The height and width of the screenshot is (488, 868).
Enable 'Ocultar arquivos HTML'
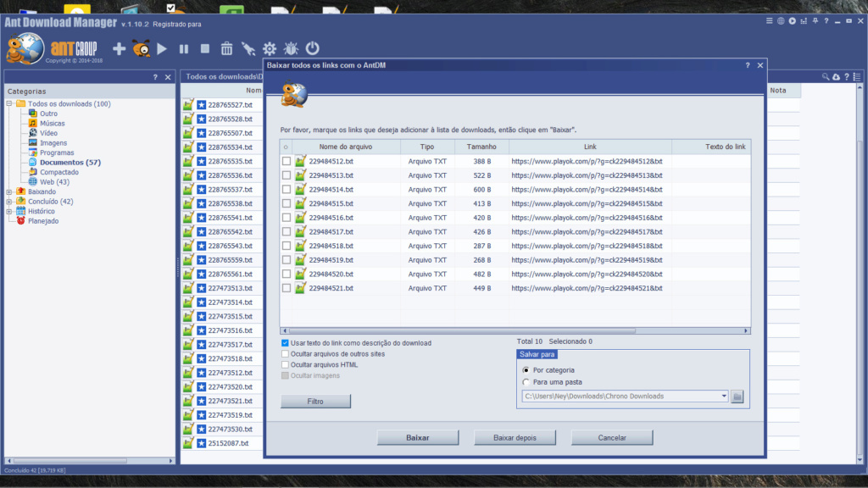[285, 364]
